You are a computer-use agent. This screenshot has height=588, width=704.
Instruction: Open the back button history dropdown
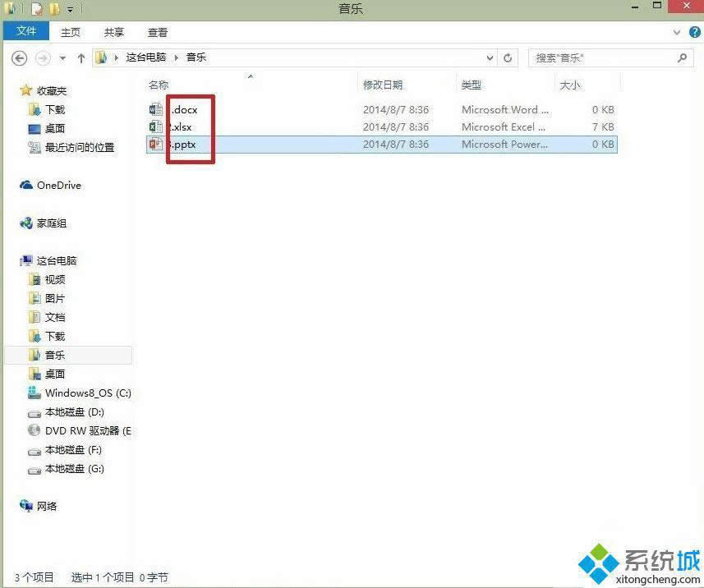[x=62, y=57]
